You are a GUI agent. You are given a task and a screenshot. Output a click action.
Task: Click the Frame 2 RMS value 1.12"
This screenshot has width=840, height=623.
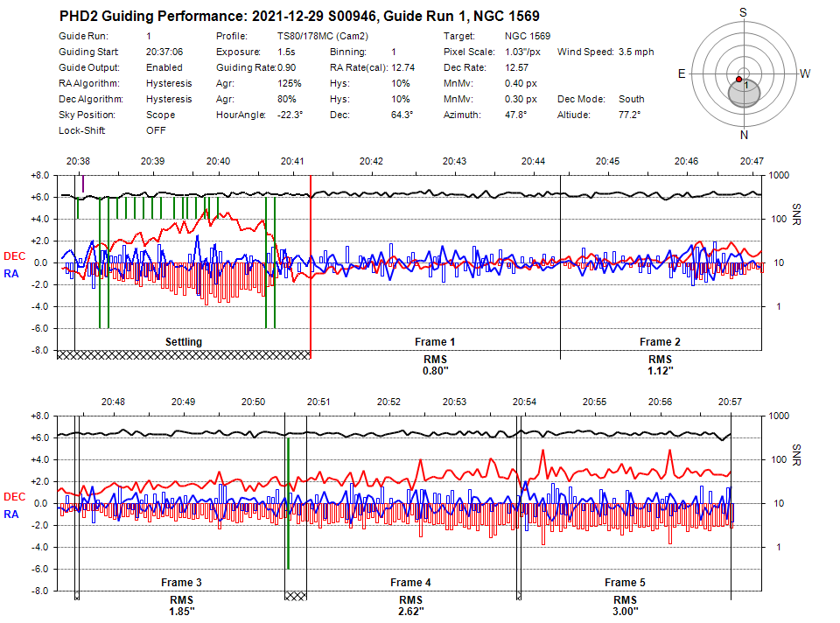pos(660,371)
